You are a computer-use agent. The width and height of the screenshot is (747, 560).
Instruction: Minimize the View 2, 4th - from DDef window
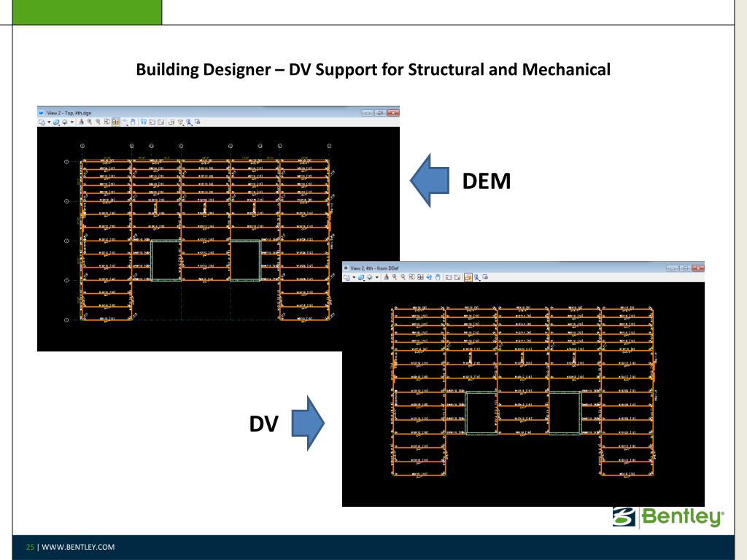pyautogui.click(x=672, y=268)
